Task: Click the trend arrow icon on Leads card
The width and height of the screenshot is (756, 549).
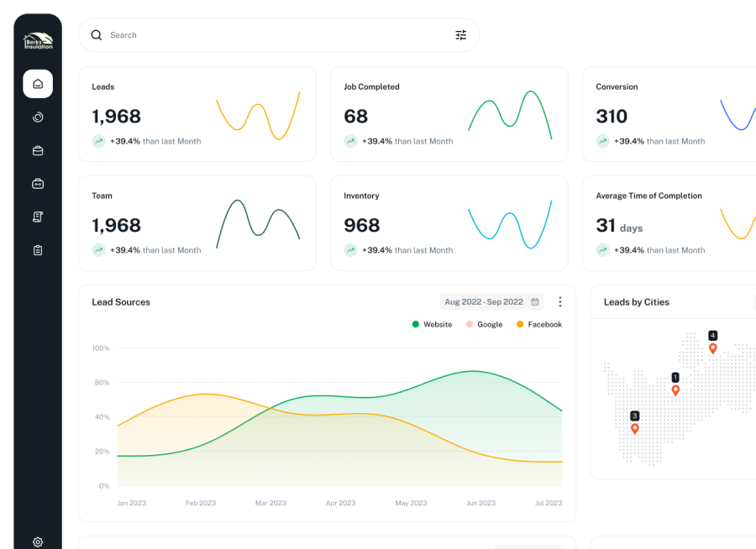Action: 99,141
